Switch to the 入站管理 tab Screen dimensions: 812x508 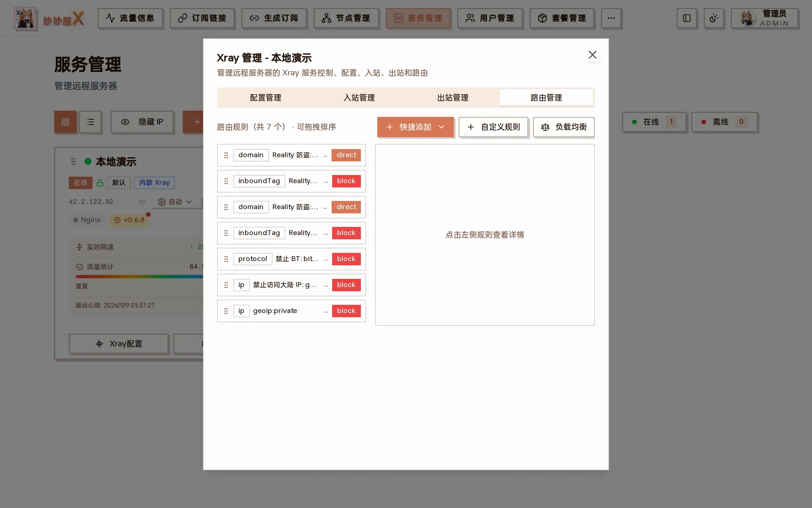pos(359,98)
